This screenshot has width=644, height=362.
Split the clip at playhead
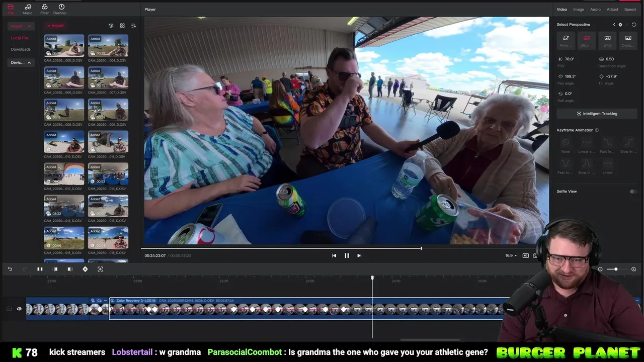click(40, 269)
